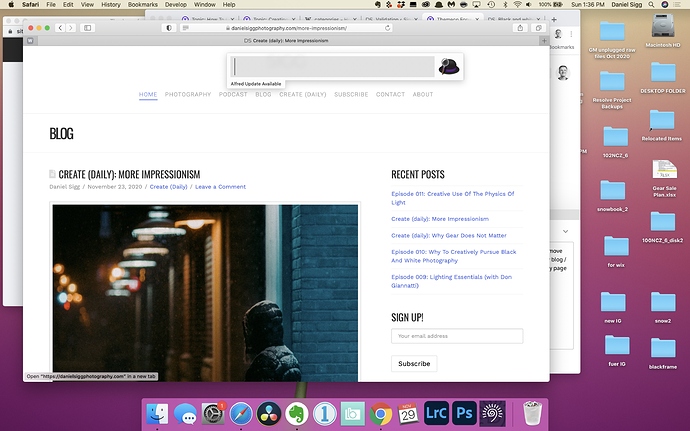Open the Bluetooth menu bar icon
The image size is (690, 431).
pyautogui.click(x=505, y=4)
